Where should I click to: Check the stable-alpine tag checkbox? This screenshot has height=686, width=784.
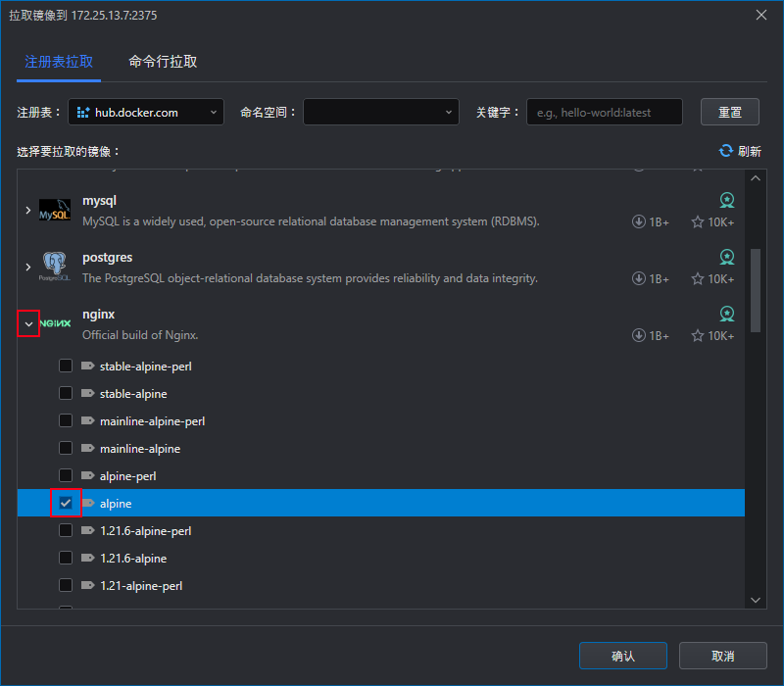[x=66, y=394]
